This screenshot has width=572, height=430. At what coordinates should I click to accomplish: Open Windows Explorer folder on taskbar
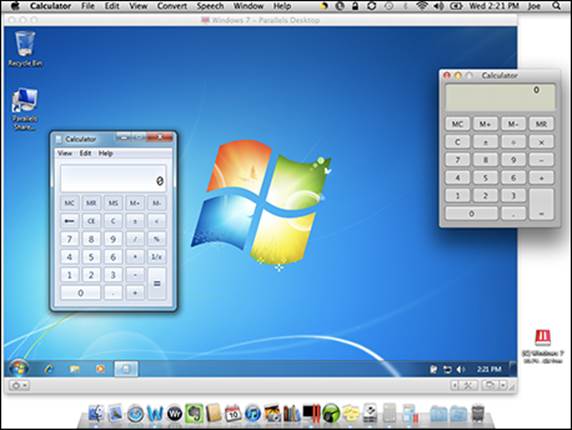pos(74,369)
